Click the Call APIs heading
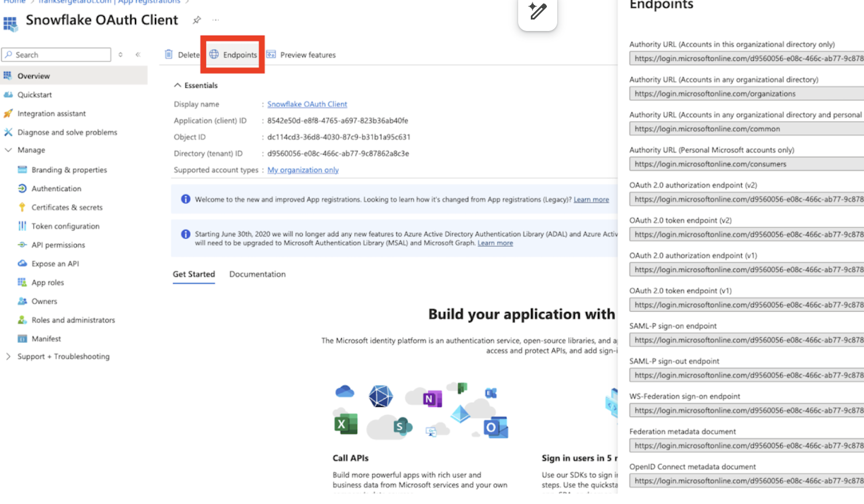Viewport: 864px width, 504px height. coord(350,458)
